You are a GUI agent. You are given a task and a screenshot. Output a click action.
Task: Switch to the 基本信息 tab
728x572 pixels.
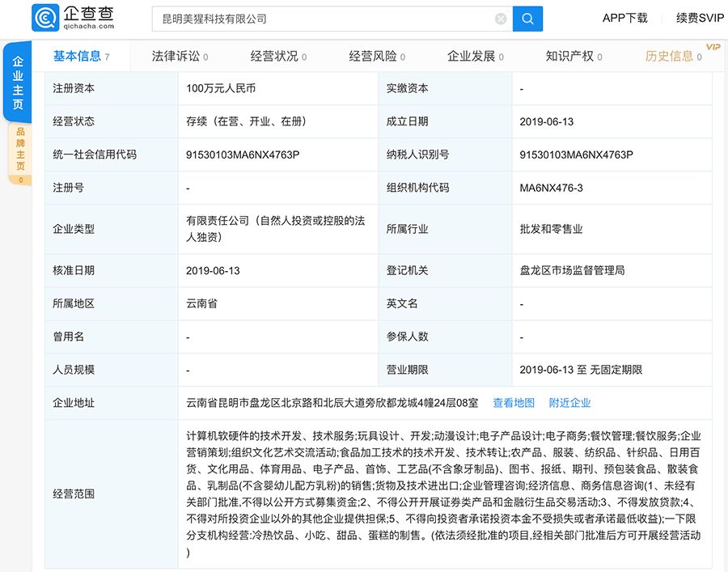pyautogui.click(x=81, y=56)
